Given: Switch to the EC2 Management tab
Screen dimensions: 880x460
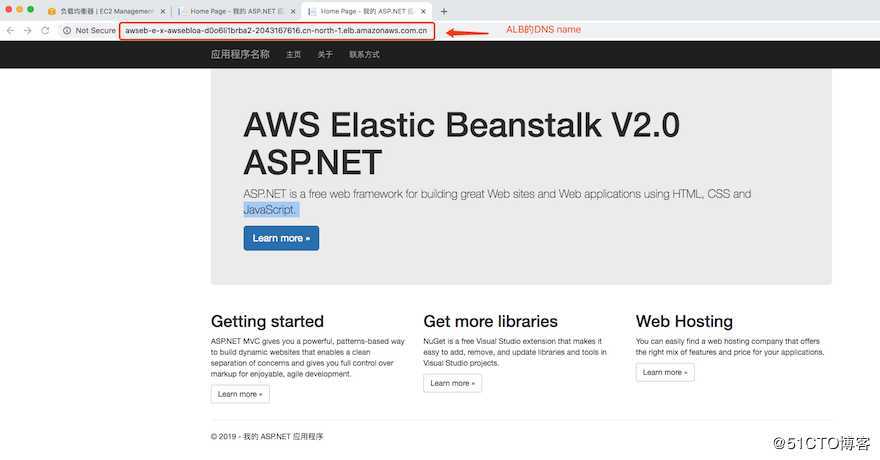Looking at the screenshot, I should click(x=105, y=11).
